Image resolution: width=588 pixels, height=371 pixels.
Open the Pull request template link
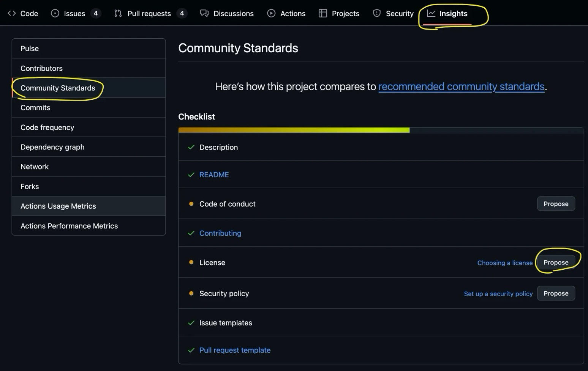click(x=235, y=350)
